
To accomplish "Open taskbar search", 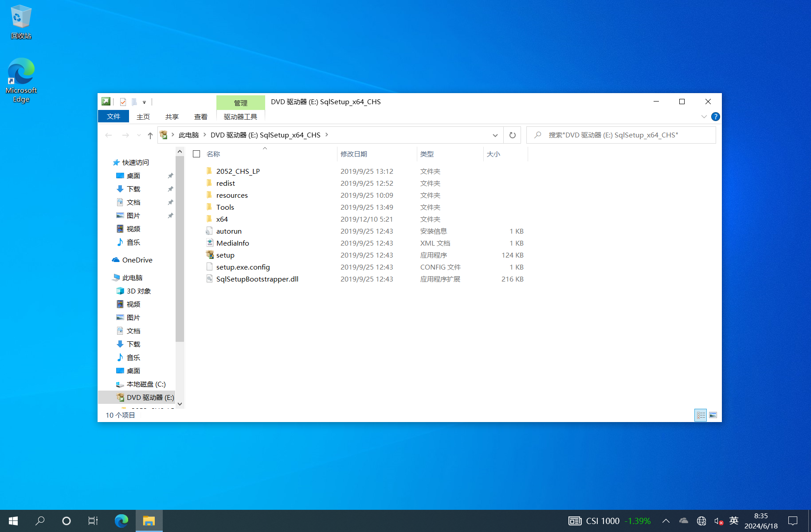I will pyautogui.click(x=40, y=521).
